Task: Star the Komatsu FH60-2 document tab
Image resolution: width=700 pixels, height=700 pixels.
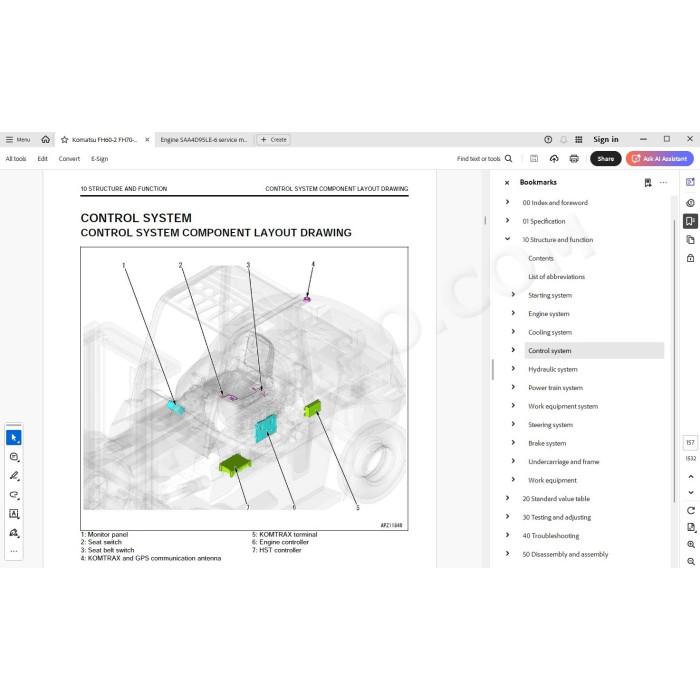Action: point(64,140)
